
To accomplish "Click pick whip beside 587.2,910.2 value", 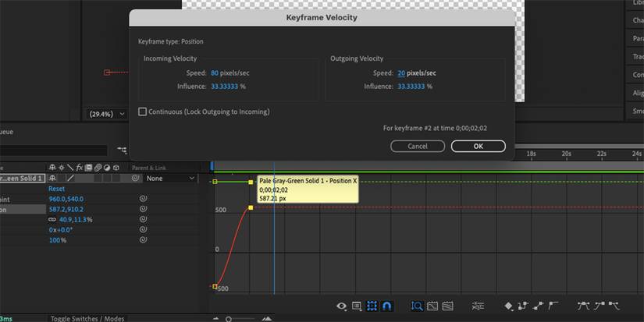I will 143,209.
